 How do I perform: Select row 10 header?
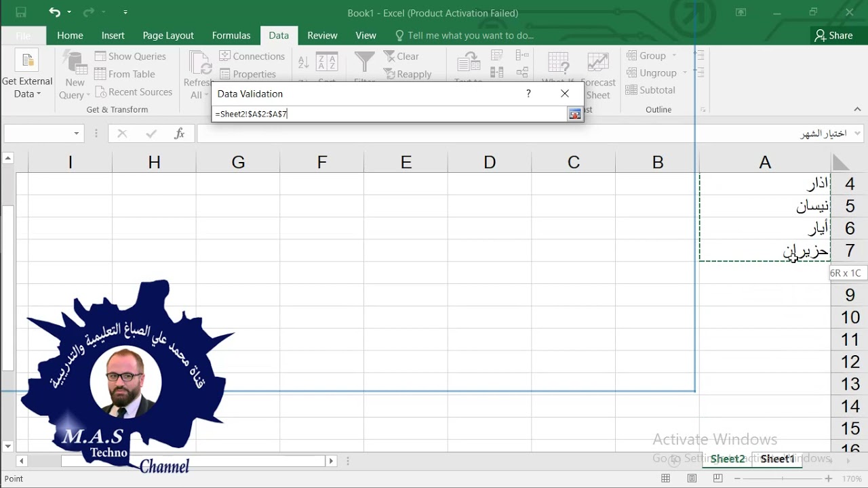(850, 317)
